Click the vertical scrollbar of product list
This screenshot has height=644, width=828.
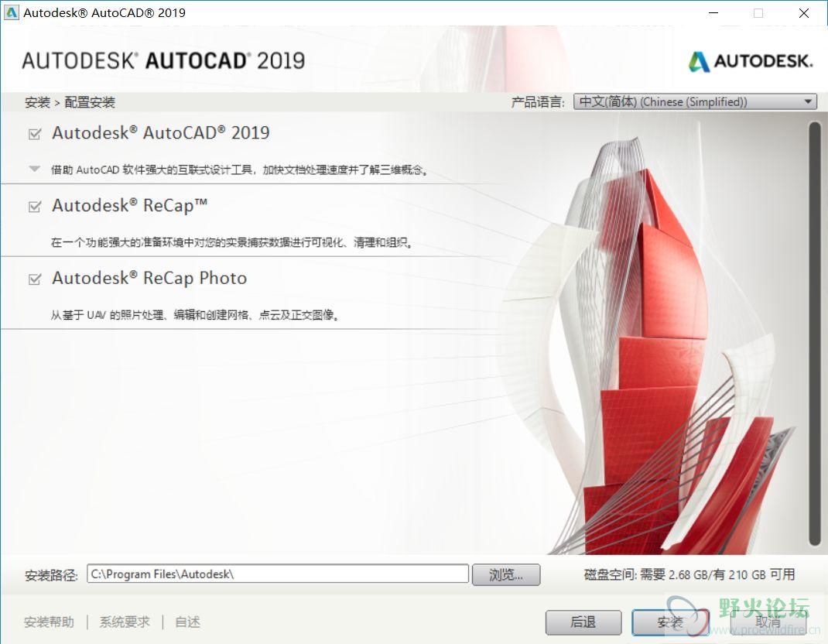click(x=814, y=334)
